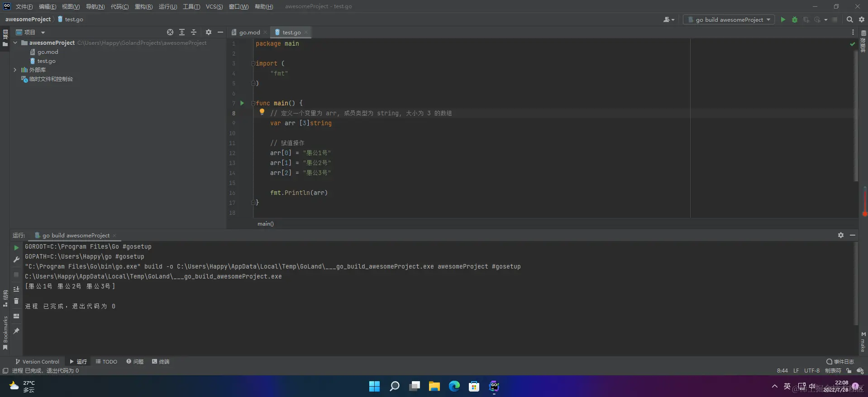This screenshot has width=868, height=397.
Task: Run the go build awesomeProject configuration
Action: [783, 19]
